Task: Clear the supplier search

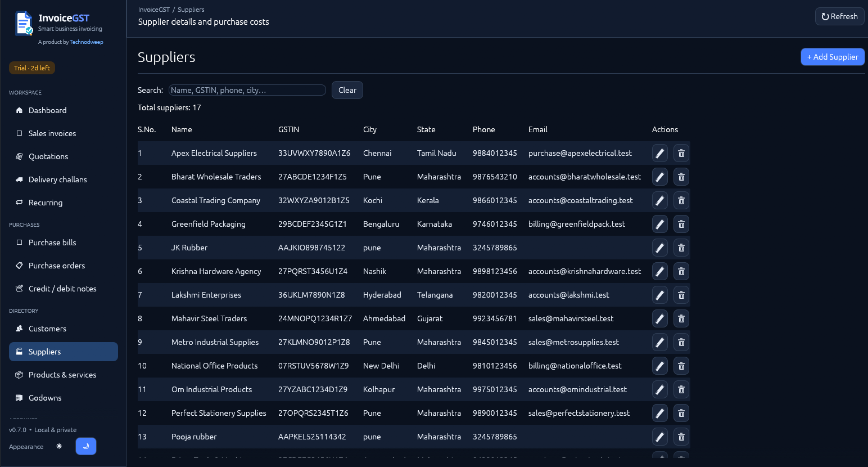Action: tap(347, 90)
